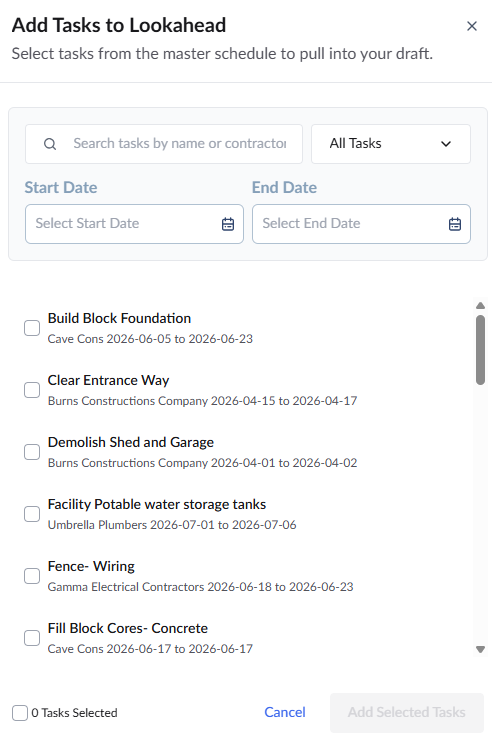Image resolution: width=492 pixels, height=733 pixels.
Task: Check the Clear Entrance Way task
Action: pos(32,390)
